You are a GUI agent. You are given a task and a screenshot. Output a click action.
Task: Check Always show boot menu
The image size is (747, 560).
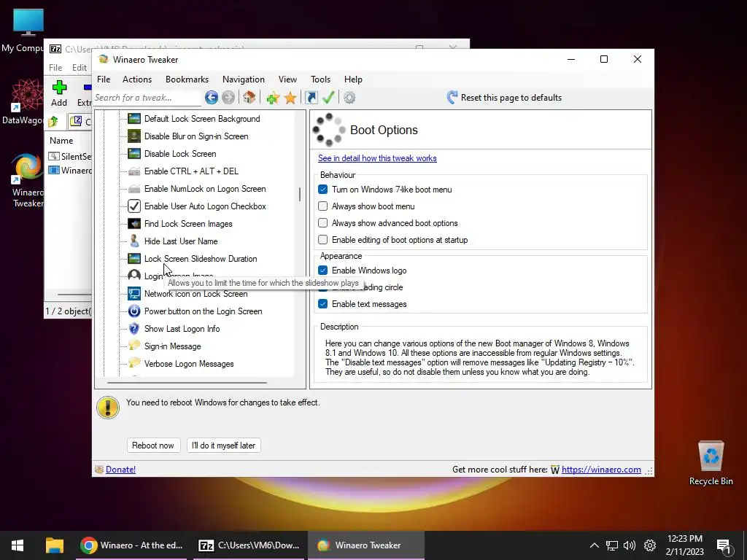322,206
